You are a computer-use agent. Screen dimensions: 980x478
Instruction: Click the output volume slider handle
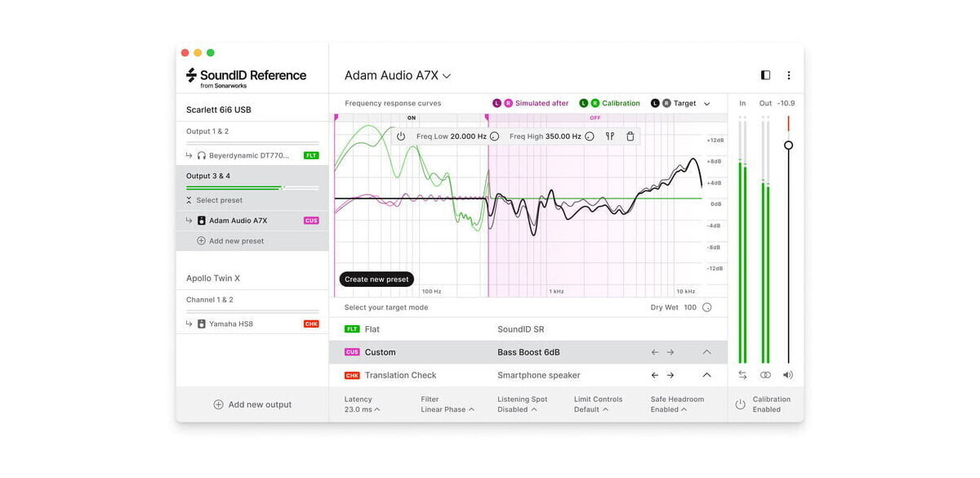(x=788, y=145)
